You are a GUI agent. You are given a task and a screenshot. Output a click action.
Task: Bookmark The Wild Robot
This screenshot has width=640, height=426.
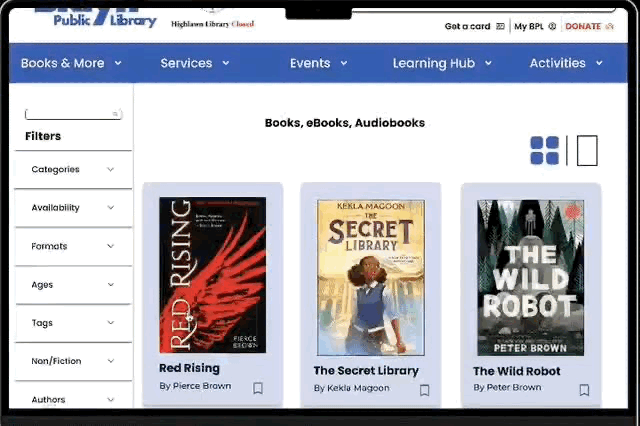(x=584, y=390)
